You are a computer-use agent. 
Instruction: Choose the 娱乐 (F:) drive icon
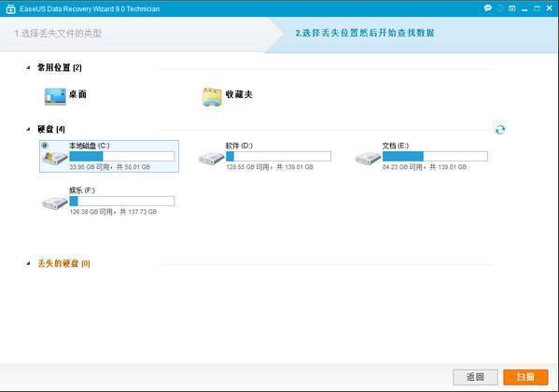coord(55,203)
